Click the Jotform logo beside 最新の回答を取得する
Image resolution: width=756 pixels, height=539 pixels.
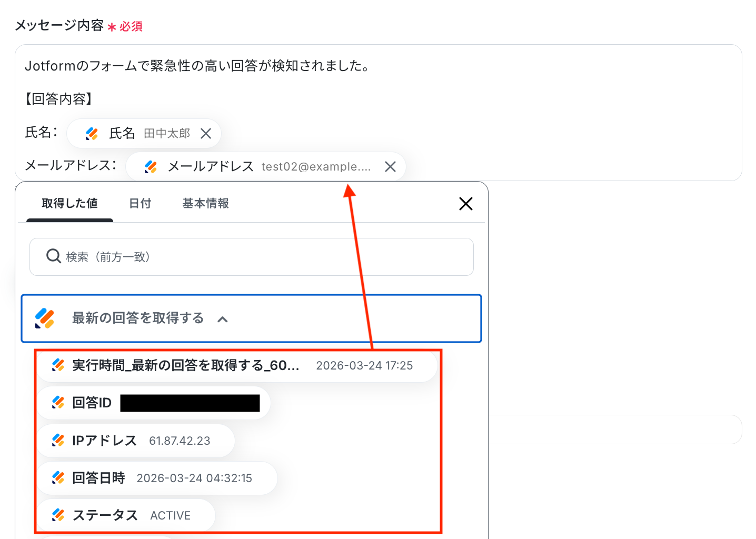(x=45, y=318)
